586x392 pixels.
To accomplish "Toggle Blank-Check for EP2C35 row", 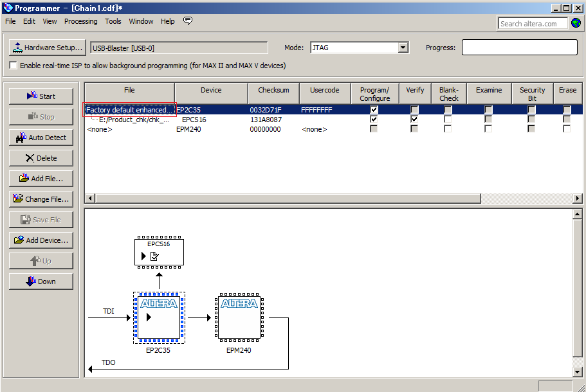I will (448, 109).
